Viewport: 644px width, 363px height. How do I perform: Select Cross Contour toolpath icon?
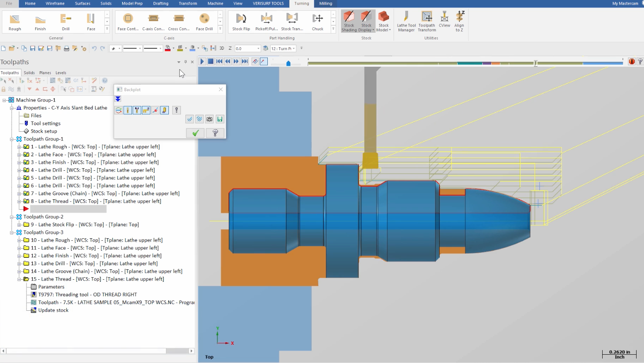tap(179, 22)
